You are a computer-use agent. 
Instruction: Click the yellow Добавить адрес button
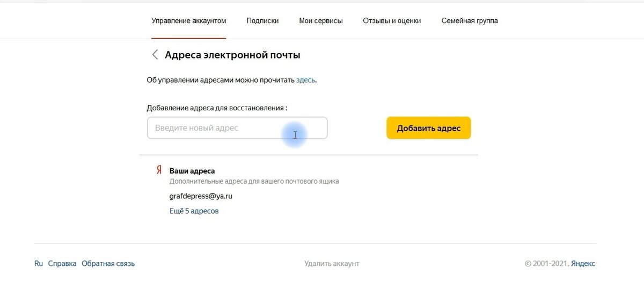click(429, 128)
